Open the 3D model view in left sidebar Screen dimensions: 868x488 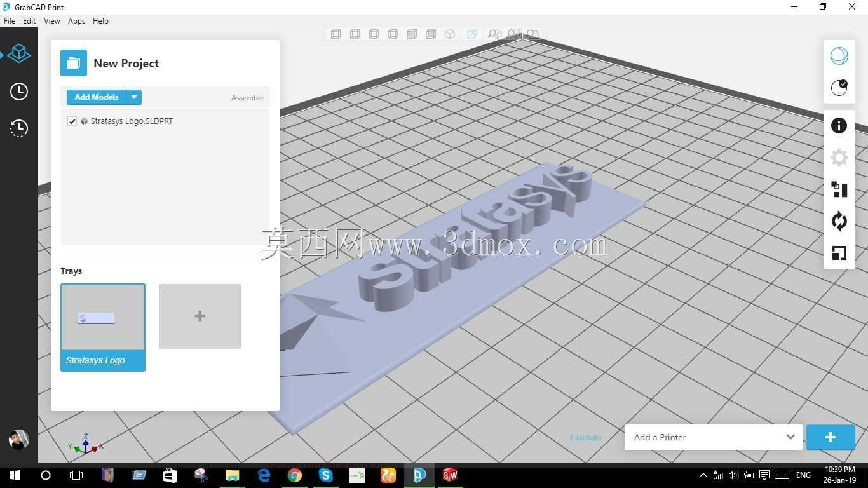pos(19,53)
